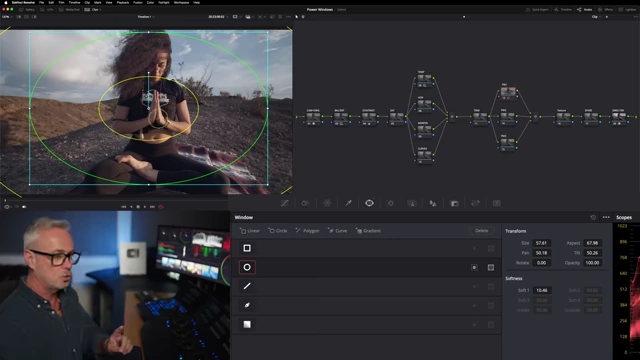The height and width of the screenshot is (360, 640).
Task: Click the Size value field 57.61
Action: (x=541, y=243)
